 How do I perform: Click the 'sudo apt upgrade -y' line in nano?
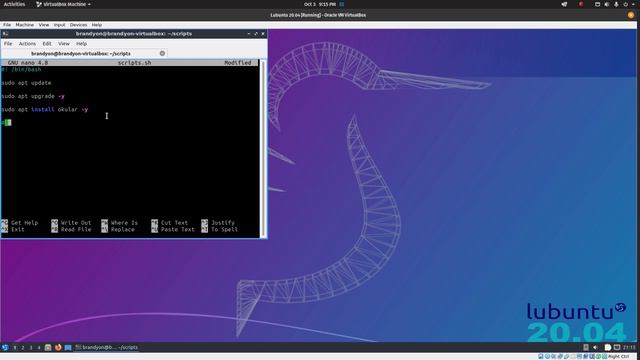point(33,96)
